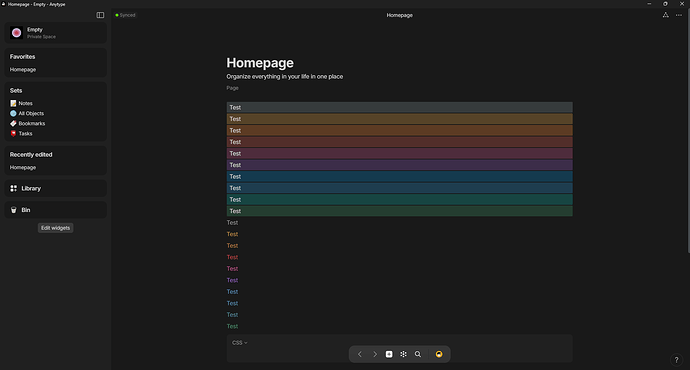
Task: Open the three-dots page menu
Action: tap(679, 15)
